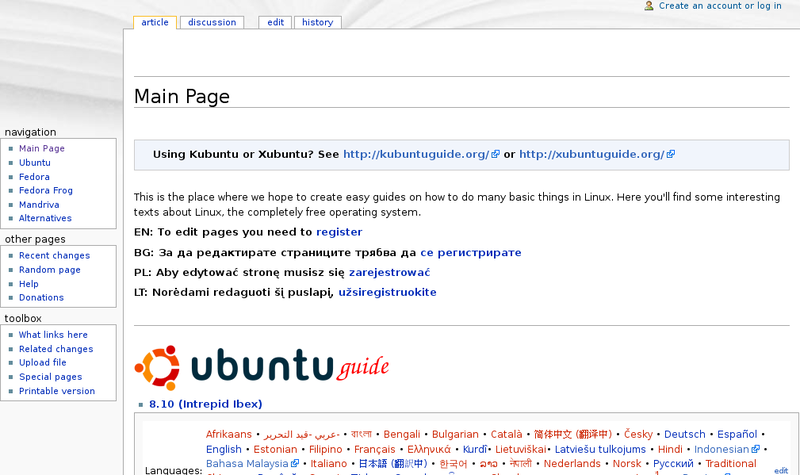View Recent changes page
This screenshot has height=475, width=800.
pos(54,256)
